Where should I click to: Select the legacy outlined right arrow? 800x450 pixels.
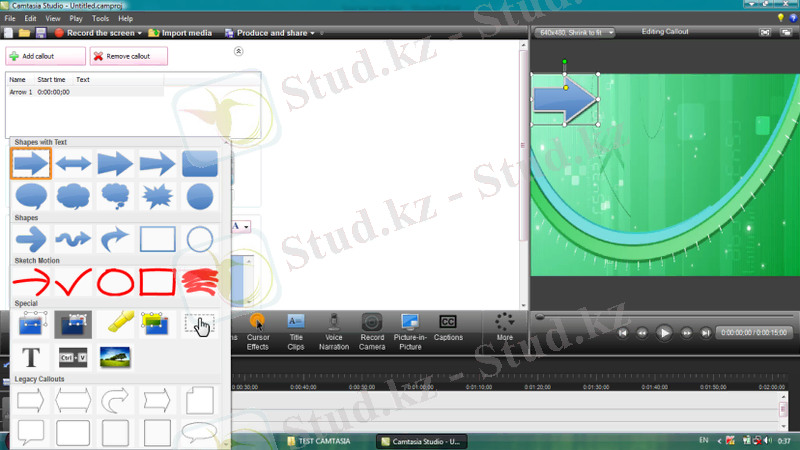click(31, 401)
